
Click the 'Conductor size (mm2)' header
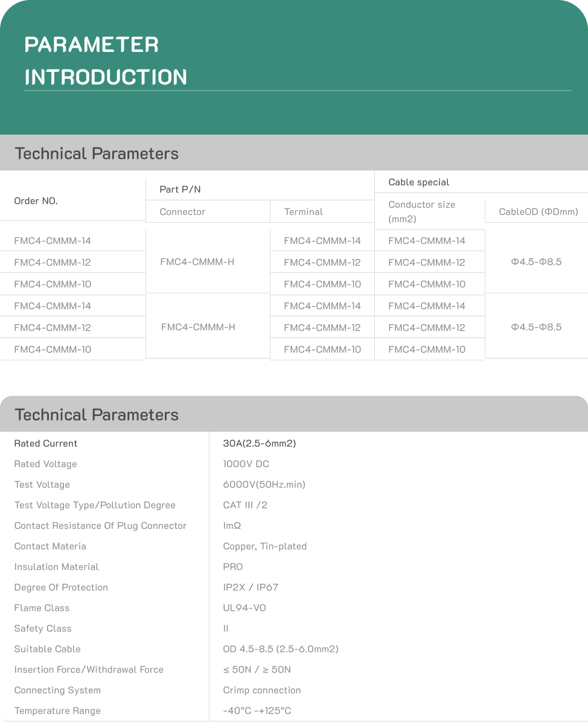[x=422, y=211]
